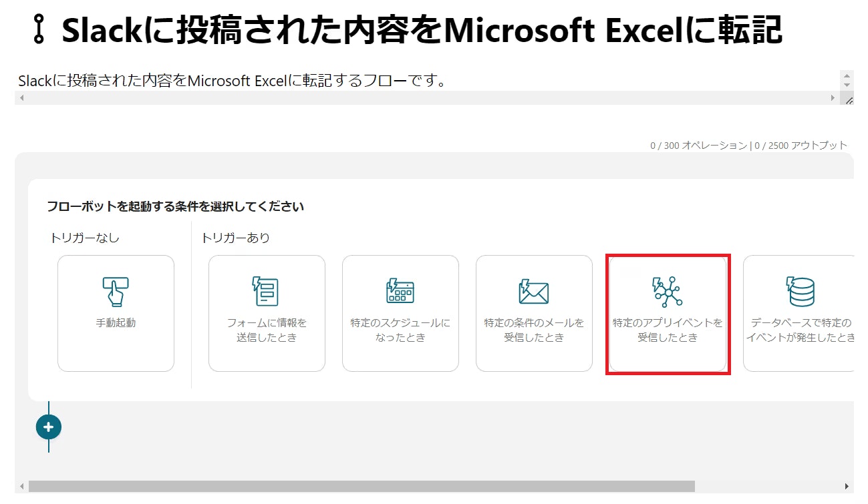Choose 特定のアプリイベントを受信したとき trigger card
Image resolution: width=868 pixels, height=504 pixels.
668,313
